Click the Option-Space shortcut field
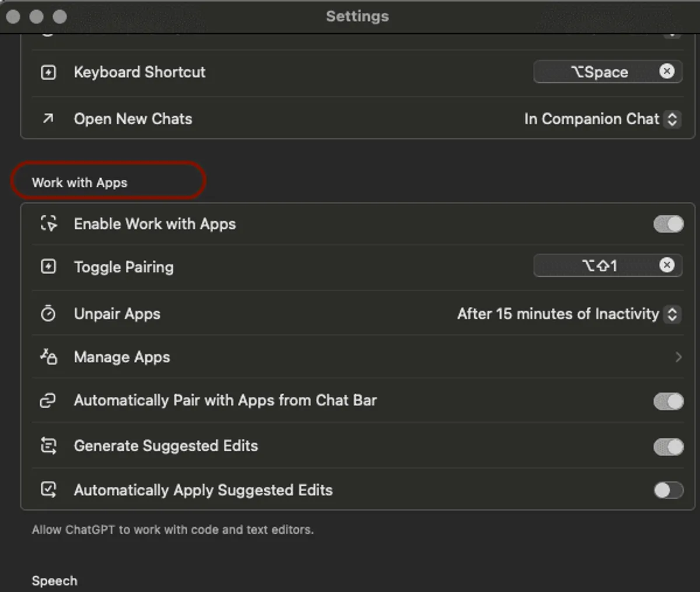Screen dimensions: 700x592 click(x=598, y=72)
